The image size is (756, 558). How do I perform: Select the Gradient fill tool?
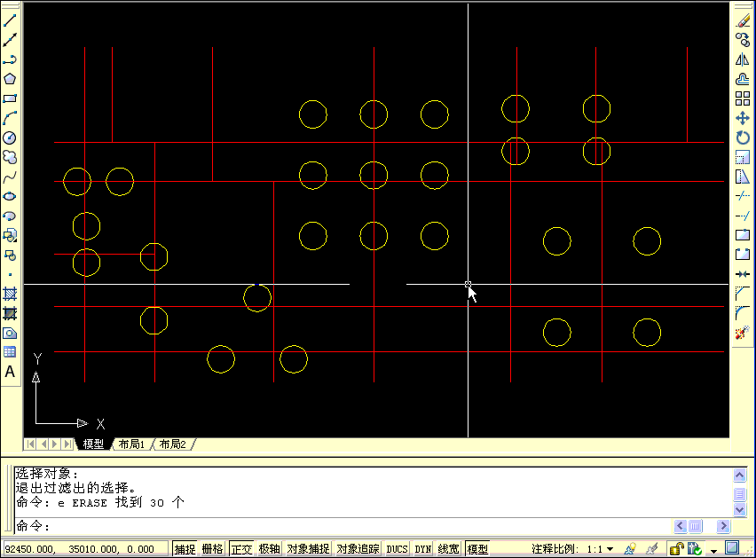tap(10, 314)
